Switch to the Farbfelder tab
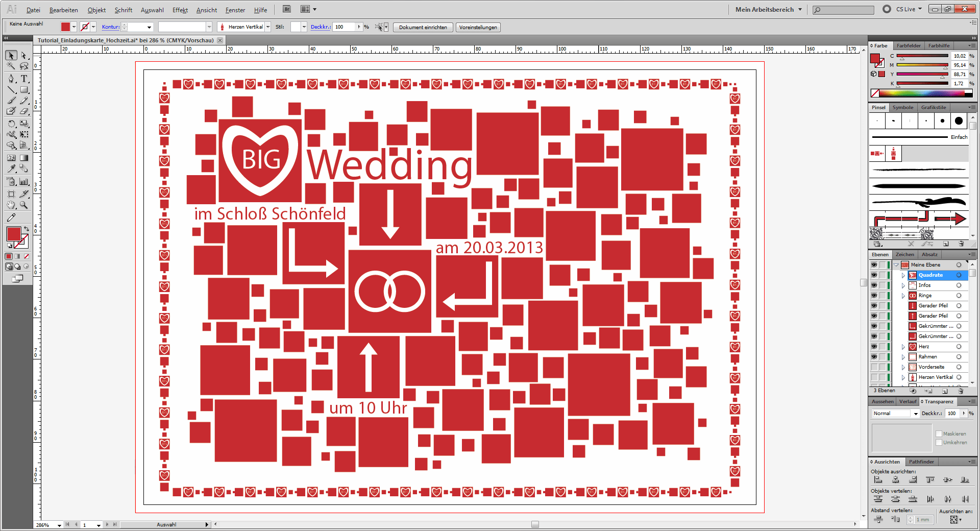 [x=909, y=46]
